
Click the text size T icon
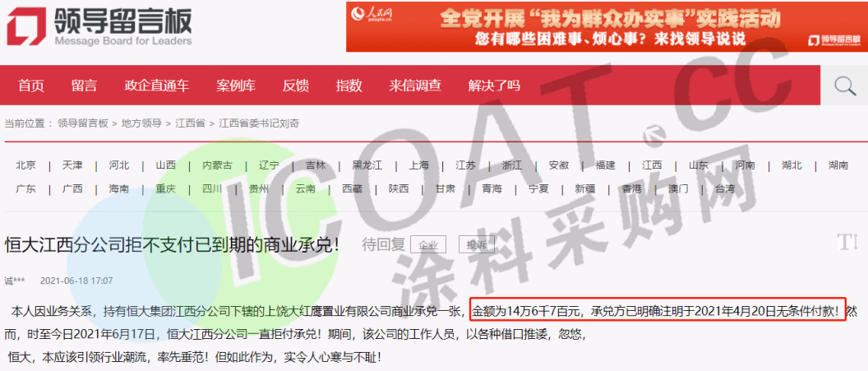coord(846,242)
